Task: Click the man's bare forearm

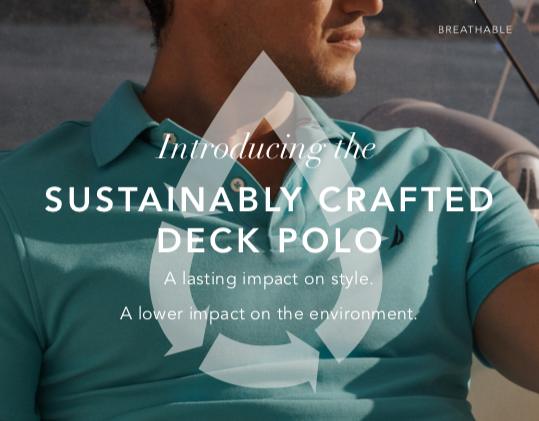Action: point(507,330)
